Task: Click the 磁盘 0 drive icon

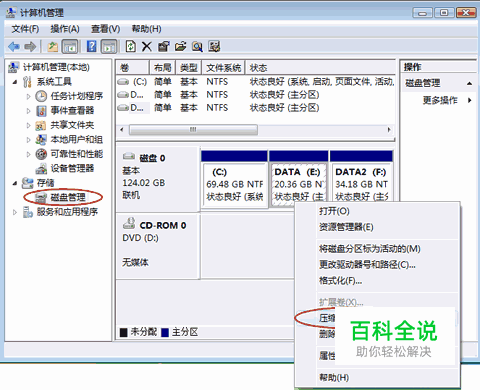Action: click(129, 156)
